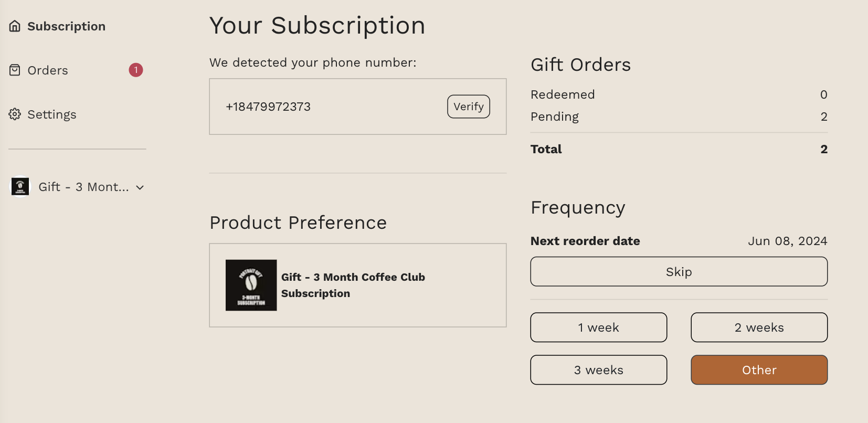This screenshot has width=868, height=423.
Task: Click the Subscription home icon
Action: pyautogui.click(x=15, y=26)
